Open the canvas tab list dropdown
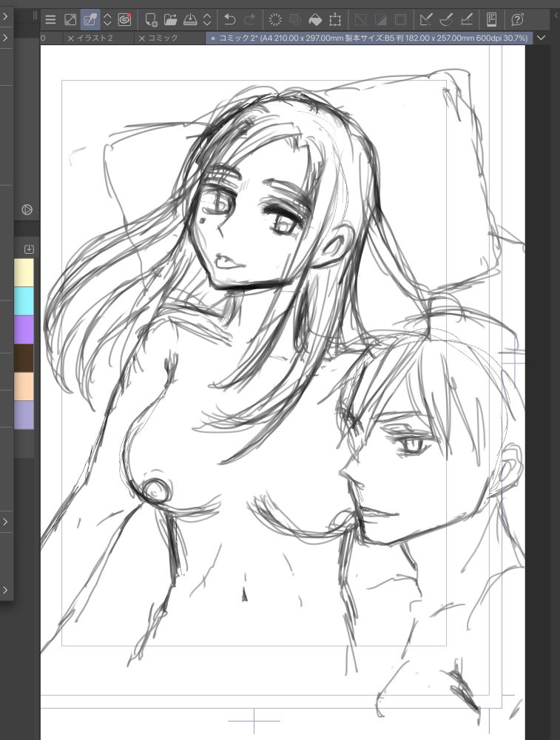560x740 pixels. coord(541,38)
